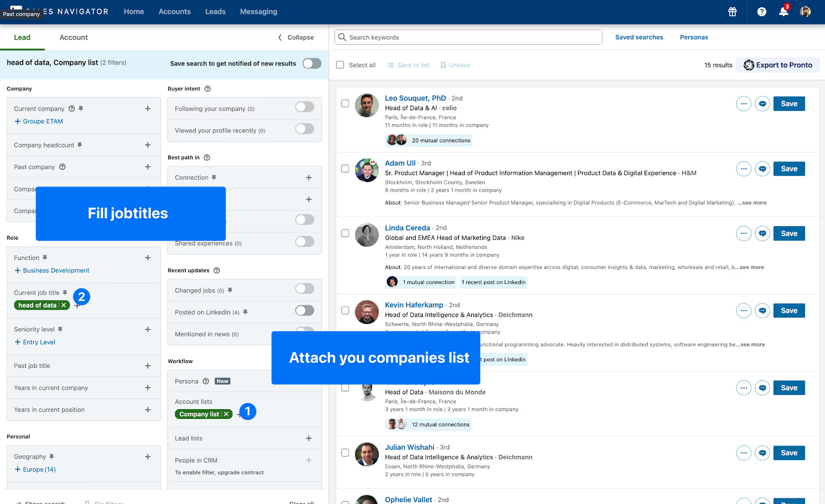
Task: Click Persona help icon
Action: click(206, 381)
